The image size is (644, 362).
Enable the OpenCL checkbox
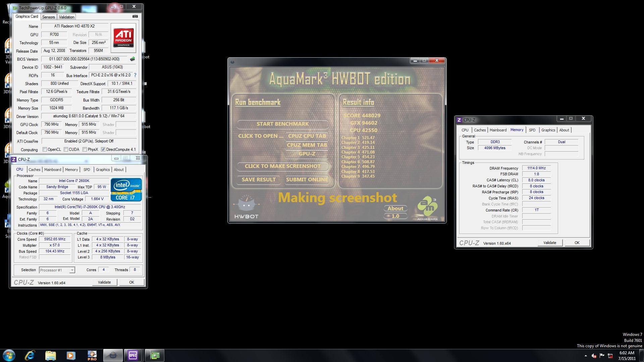45,149
